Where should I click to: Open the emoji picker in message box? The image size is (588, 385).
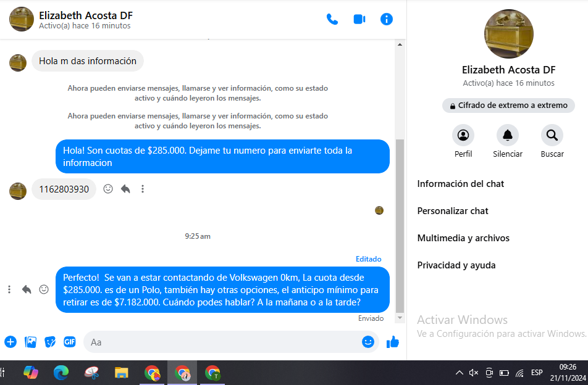tap(368, 342)
